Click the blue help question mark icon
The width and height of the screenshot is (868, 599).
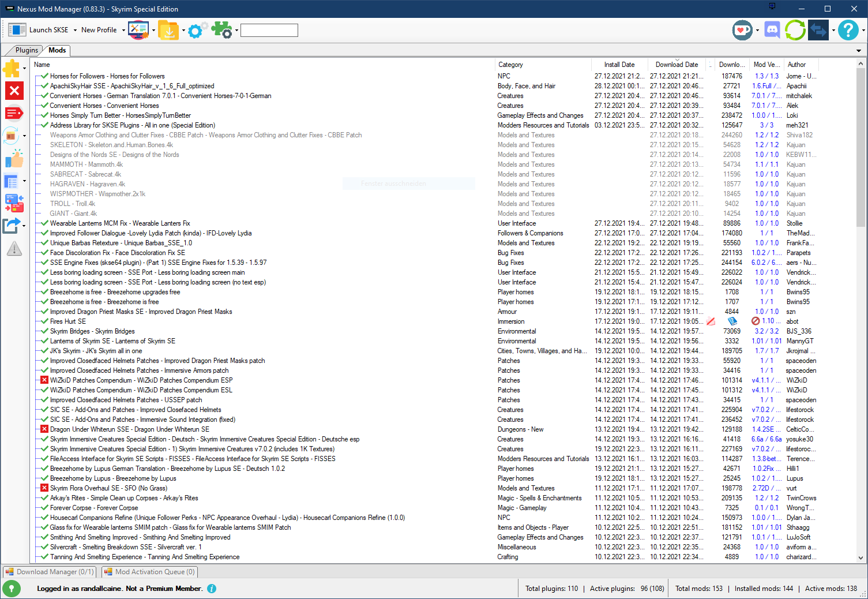[x=848, y=30]
